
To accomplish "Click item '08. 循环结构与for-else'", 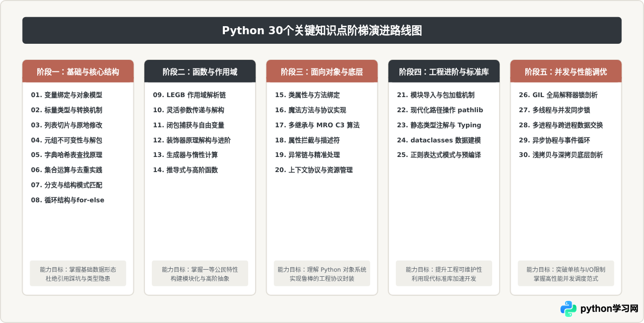I will 67,200.
